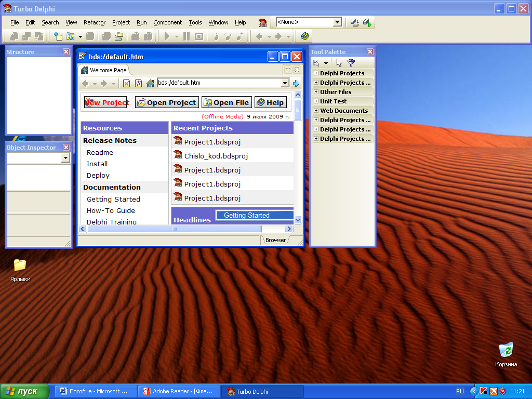The image size is (532, 399).
Task: Select the arrow pointer in Tool Palette
Action: point(339,63)
